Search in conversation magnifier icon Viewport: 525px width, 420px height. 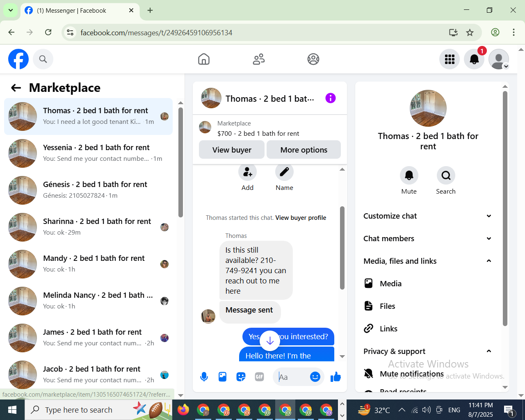tap(446, 176)
